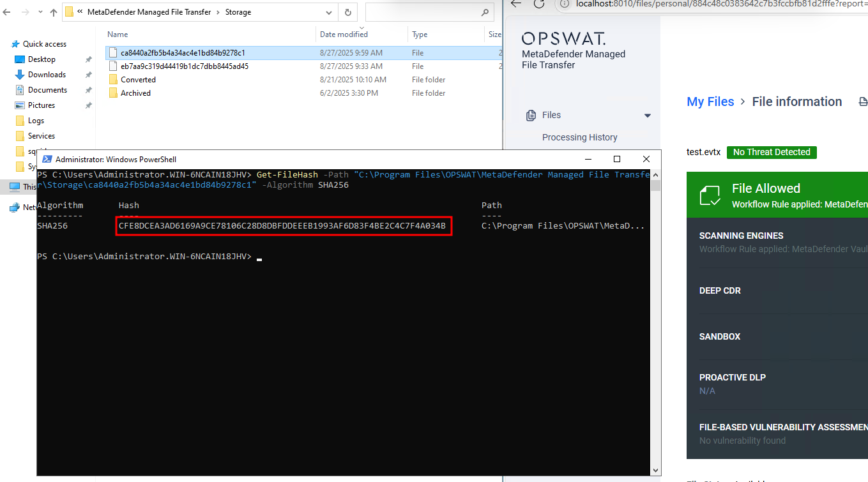Click MetaDefender Managed File Transfer breadcrumb

click(x=149, y=12)
